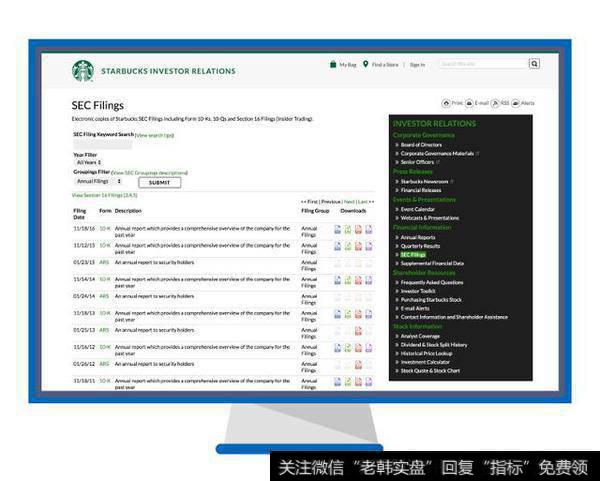Open E-mail Alerts in sidebar
600x481 pixels.
click(x=414, y=308)
